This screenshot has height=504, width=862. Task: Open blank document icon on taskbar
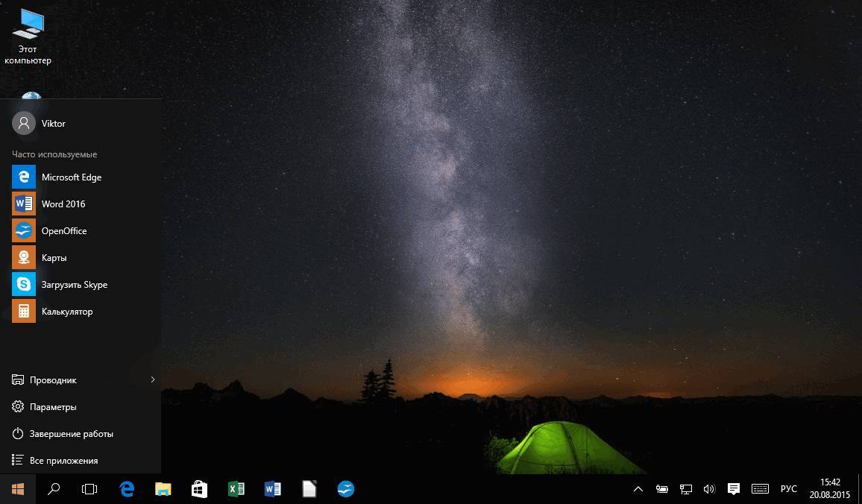pyautogui.click(x=309, y=489)
